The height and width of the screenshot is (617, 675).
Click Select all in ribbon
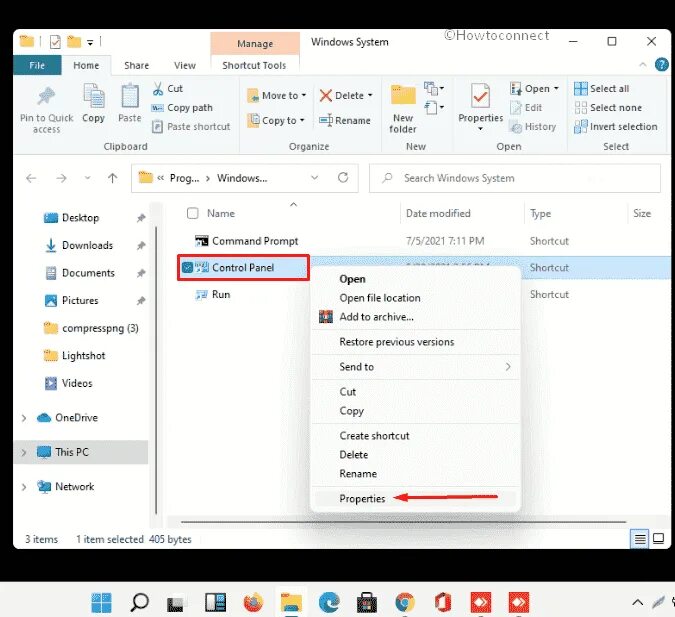click(x=602, y=89)
